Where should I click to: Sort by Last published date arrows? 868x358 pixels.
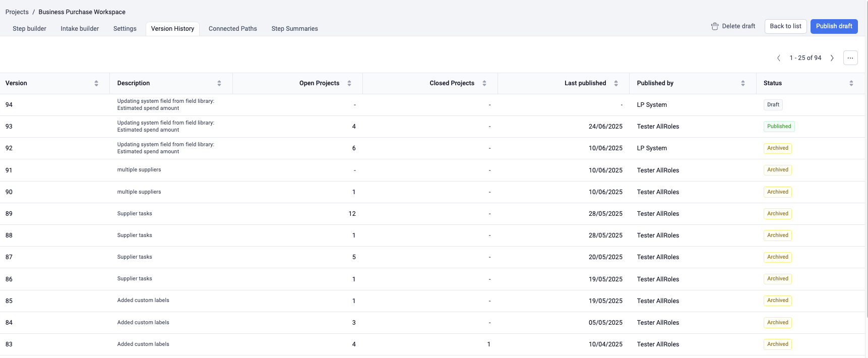point(616,83)
